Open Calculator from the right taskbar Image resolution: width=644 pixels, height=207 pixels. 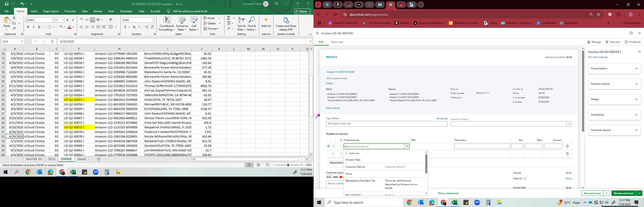(488, 202)
